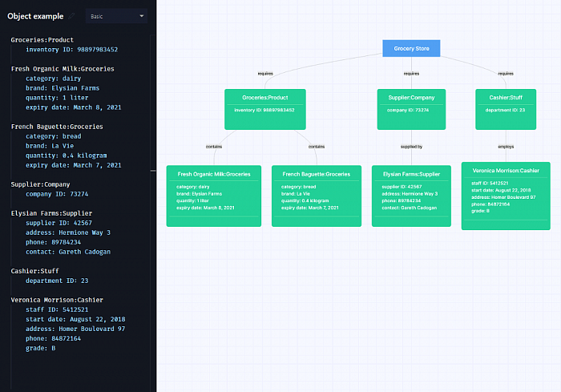Click the Object example title
Image resolution: width=561 pixels, height=392 pixels.
pyautogui.click(x=35, y=16)
